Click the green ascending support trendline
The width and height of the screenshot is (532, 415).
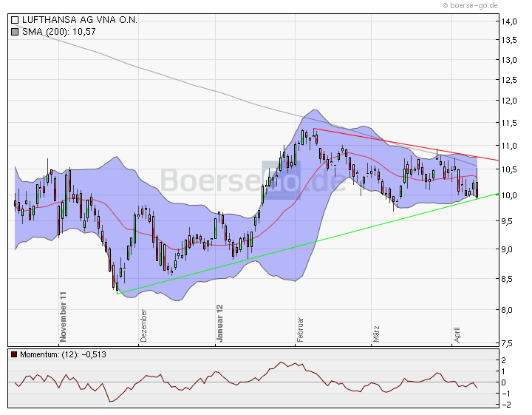coord(308,243)
